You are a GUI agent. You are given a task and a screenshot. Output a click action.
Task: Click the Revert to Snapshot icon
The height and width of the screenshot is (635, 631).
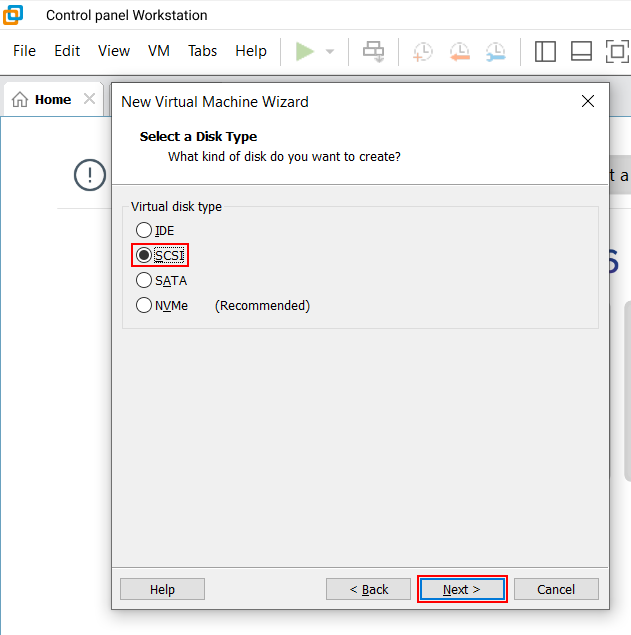pos(459,51)
